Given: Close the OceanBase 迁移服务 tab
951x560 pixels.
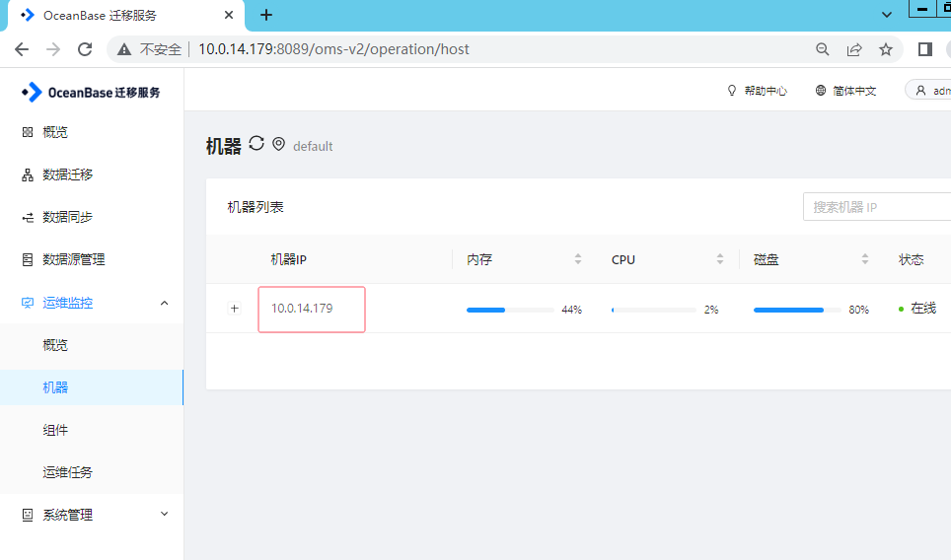Looking at the screenshot, I should coord(229,15).
